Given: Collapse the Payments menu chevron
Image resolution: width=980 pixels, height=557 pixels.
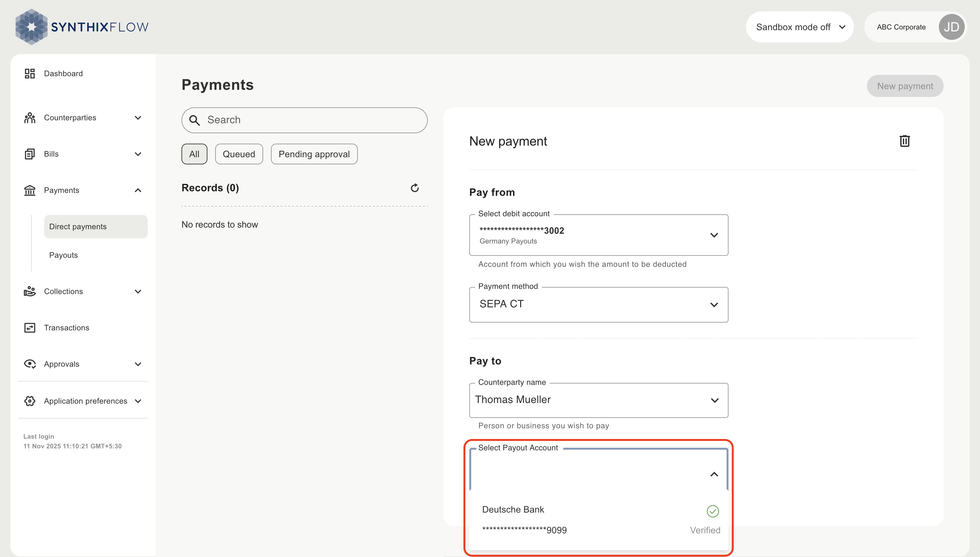Looking at the screenshot, I should click(x=138, y=190).
